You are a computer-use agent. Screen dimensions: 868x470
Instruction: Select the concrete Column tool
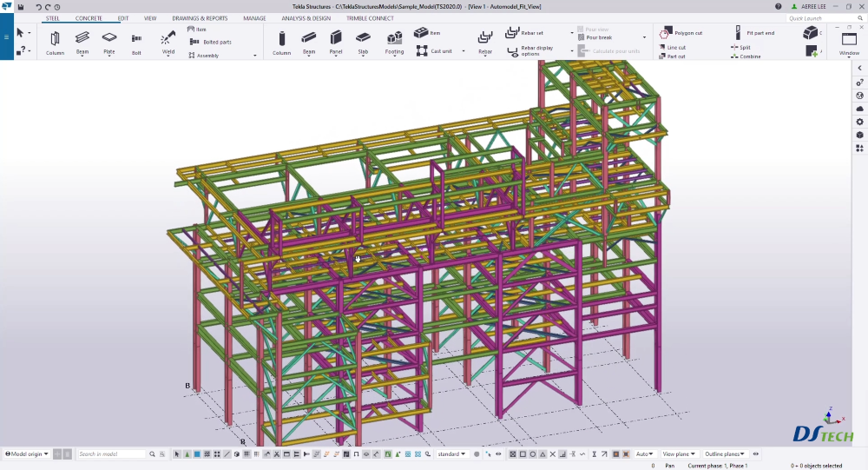tap(281, 43)
